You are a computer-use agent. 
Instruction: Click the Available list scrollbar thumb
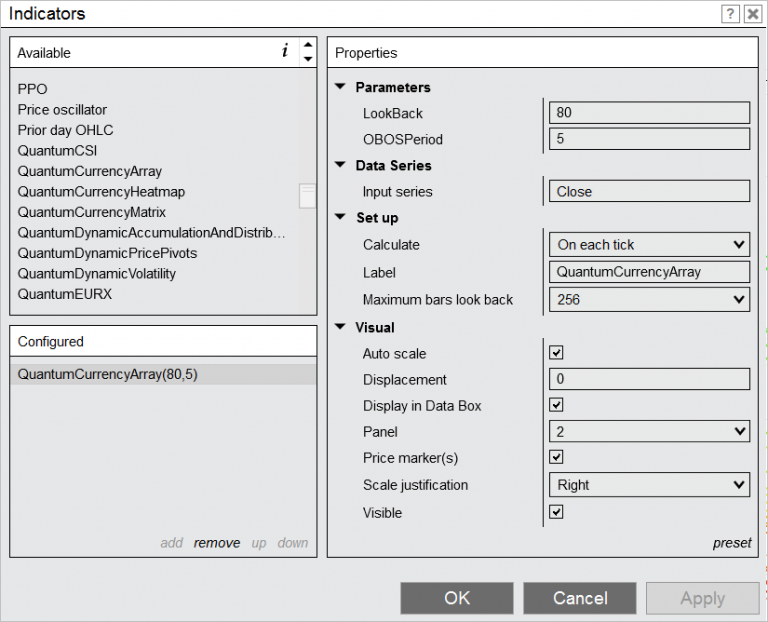point(307,194)
